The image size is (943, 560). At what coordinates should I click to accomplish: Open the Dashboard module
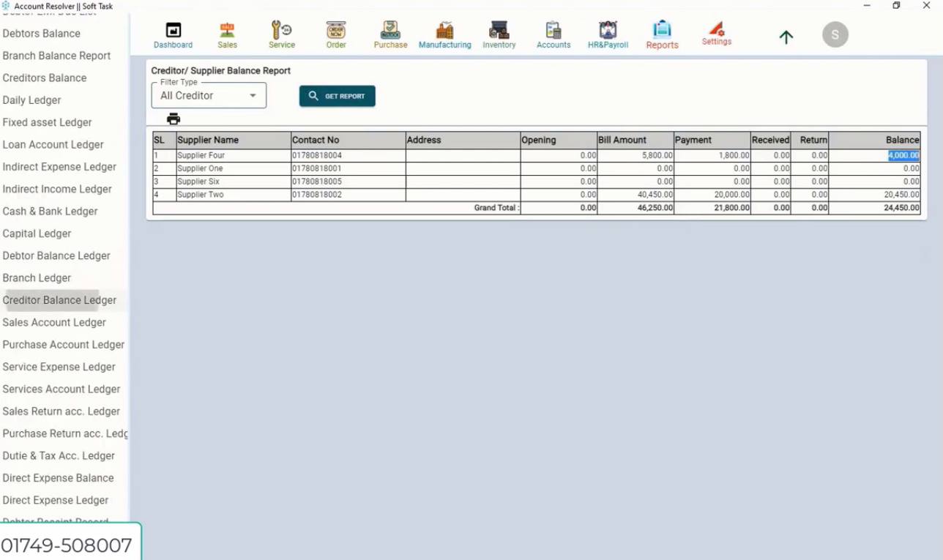173,33
